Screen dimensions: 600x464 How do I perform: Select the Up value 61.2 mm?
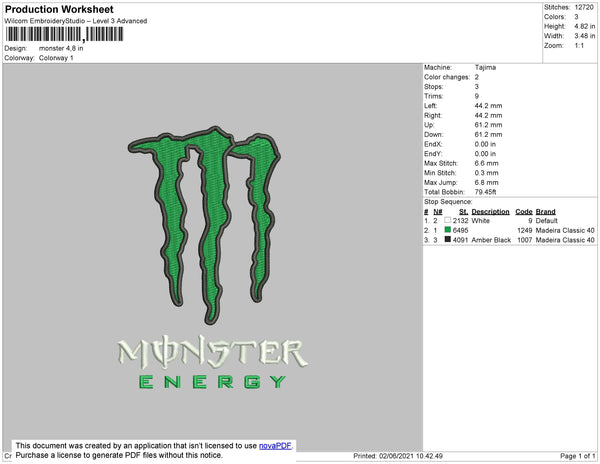tap(488, 125)
